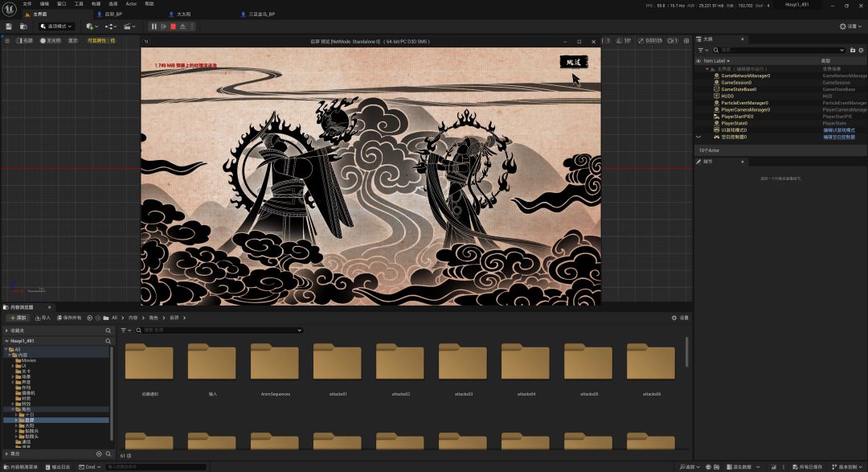The image size is (868, 472).
Task: Open edit 空白控制器 blueprint link
Action: click(838, 137)
